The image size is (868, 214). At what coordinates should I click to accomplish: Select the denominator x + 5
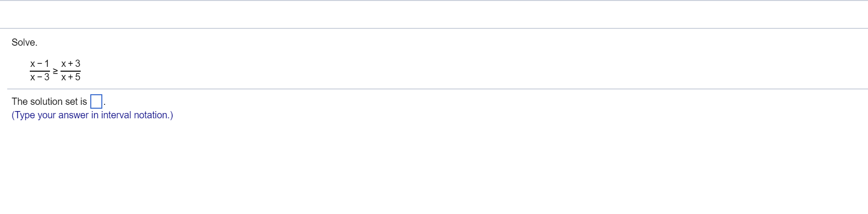[71, 77]
